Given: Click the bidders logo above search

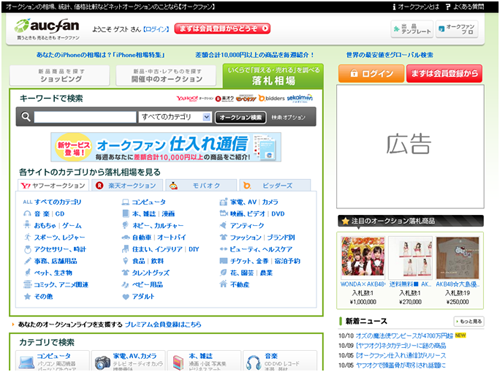Looking at the screenshot, I should click(272, 98).
